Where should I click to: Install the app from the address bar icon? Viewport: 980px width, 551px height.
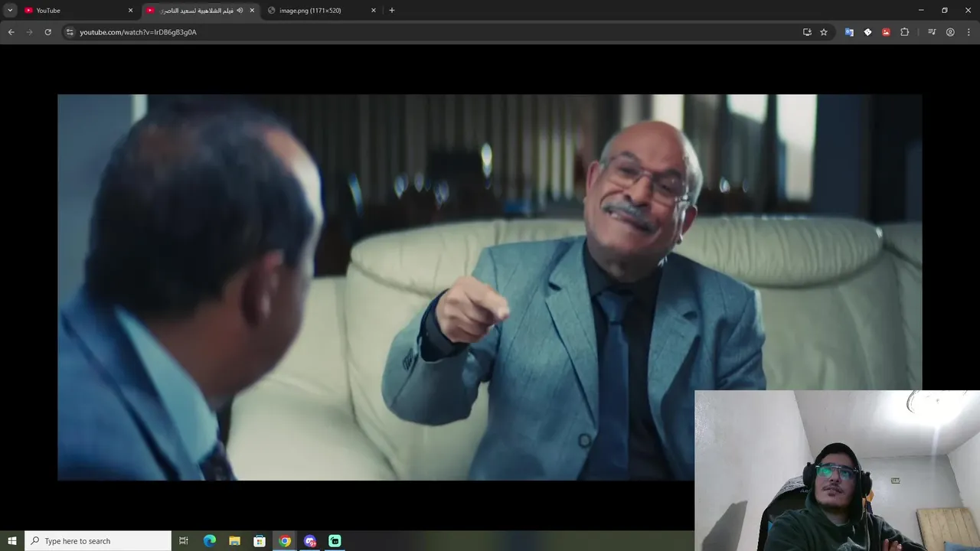point(807,32)
